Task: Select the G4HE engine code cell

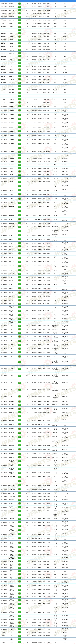Action: [65, 96]
